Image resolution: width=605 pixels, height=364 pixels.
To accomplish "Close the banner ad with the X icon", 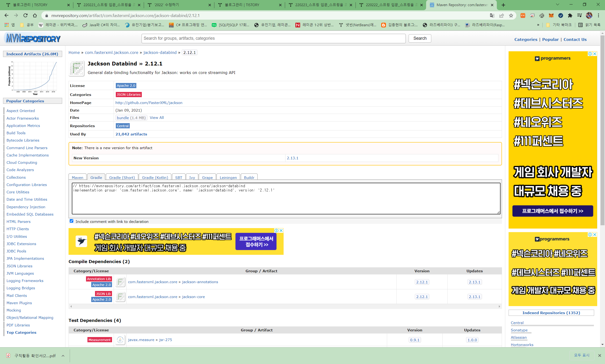I will (x=281, y=230).
